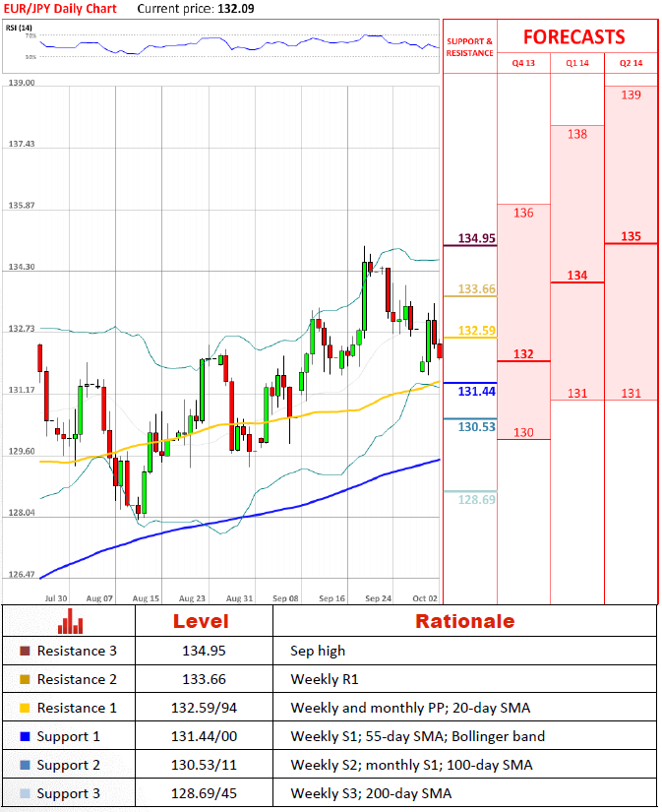Open the Q2 14 forecast column header

tap(631, 63)
